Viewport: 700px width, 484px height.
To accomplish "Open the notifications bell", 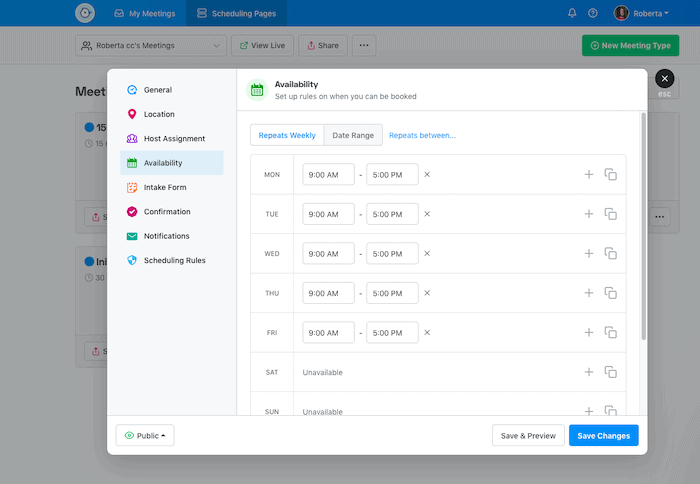I will tap(572, 13).
